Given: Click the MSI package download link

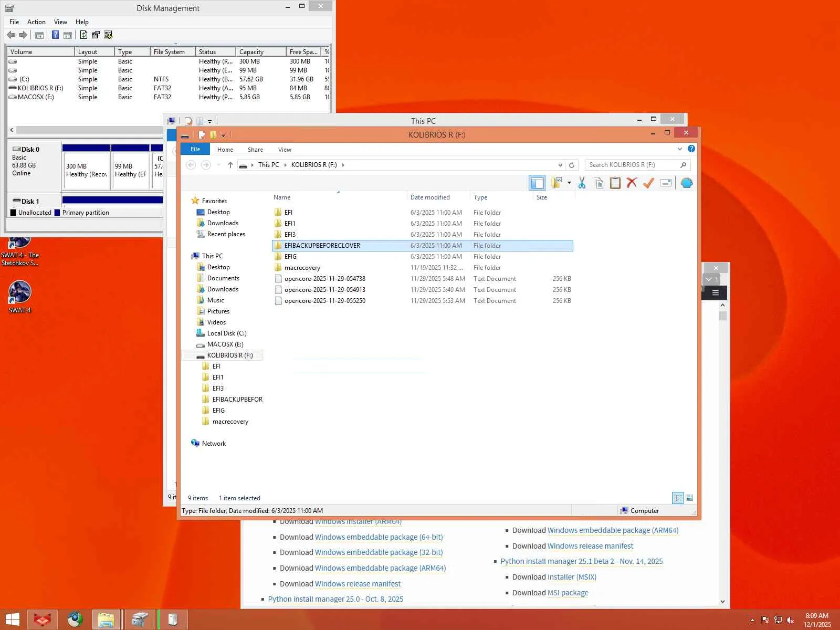Looking at the screenshot, I should 568,593.
